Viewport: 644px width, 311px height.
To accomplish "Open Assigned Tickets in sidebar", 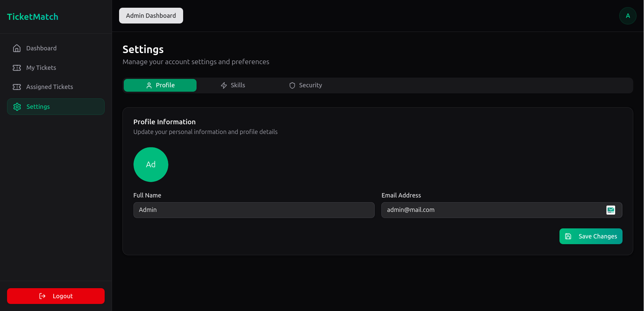I will 56,87.
